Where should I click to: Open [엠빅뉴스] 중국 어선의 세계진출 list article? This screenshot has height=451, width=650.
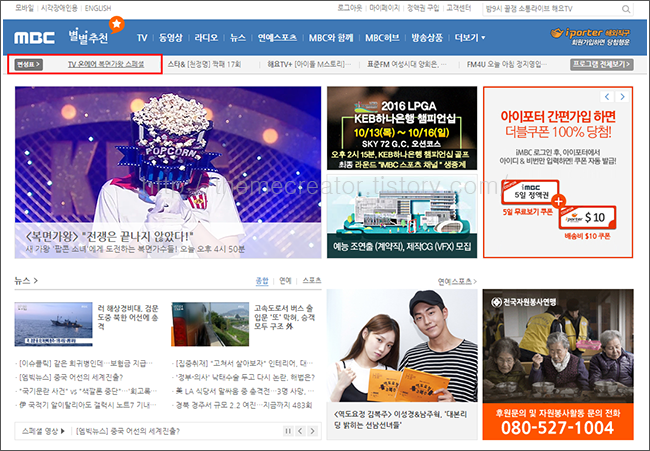click(x=70, y=378)
